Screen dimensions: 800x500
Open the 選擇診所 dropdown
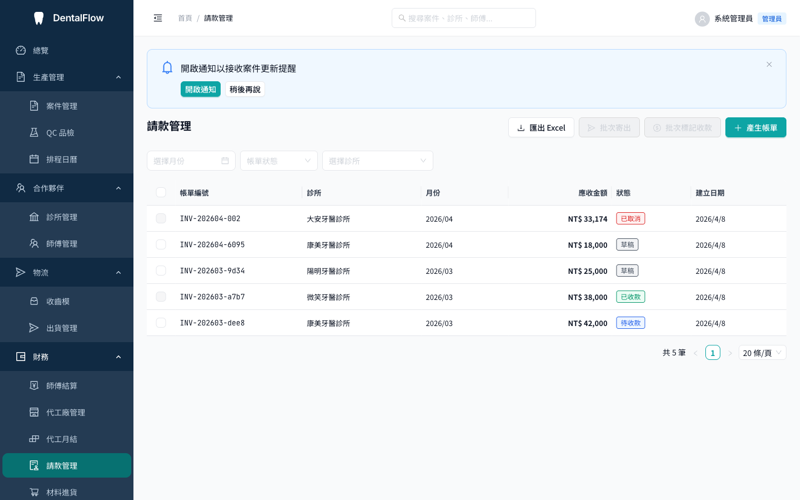pyautogui.click(x=378, y=161)
